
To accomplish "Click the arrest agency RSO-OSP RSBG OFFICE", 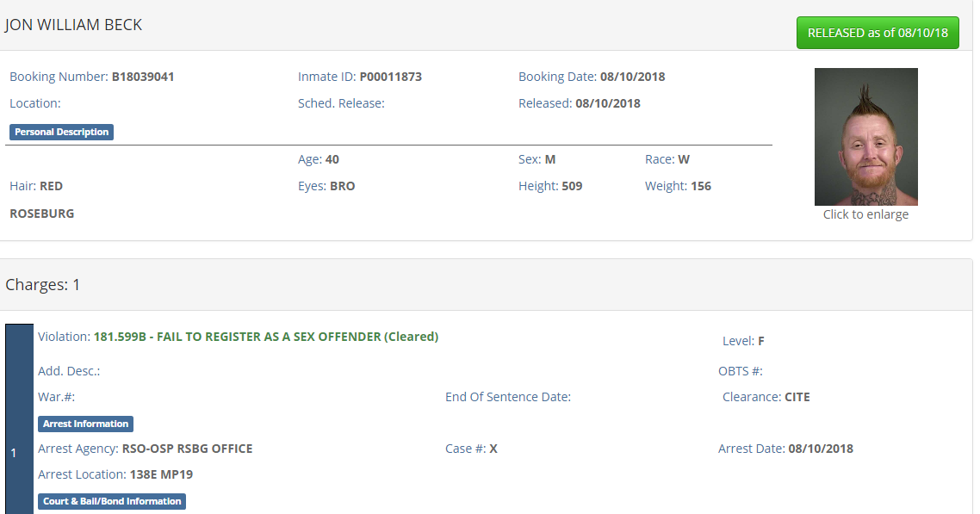I will pyautogui.click(x=187, y=449).
